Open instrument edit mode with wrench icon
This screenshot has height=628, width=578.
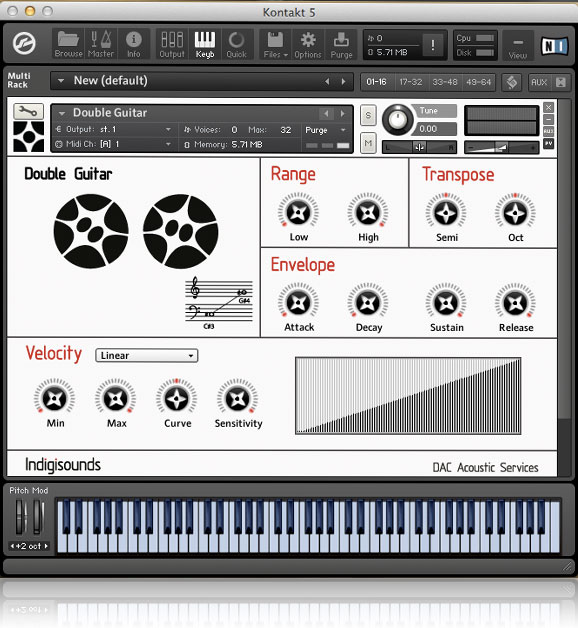pos(28,111)
